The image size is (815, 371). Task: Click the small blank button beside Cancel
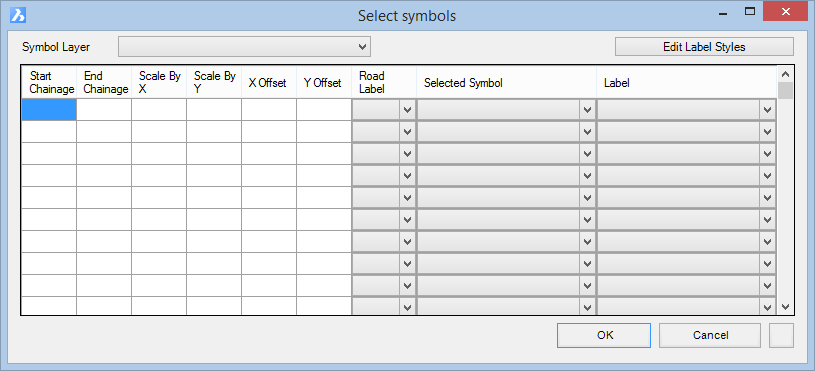pos(781,335)
